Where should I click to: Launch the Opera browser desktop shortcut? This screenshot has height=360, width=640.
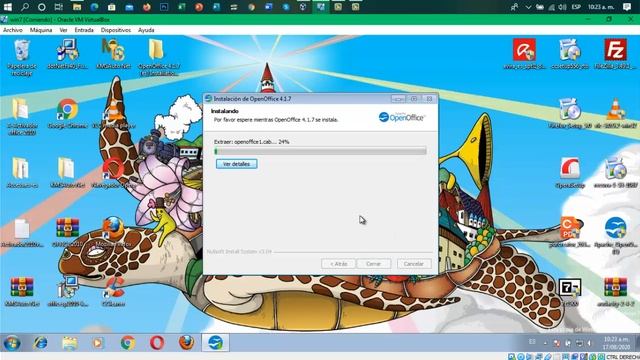(x=113, y=173)
